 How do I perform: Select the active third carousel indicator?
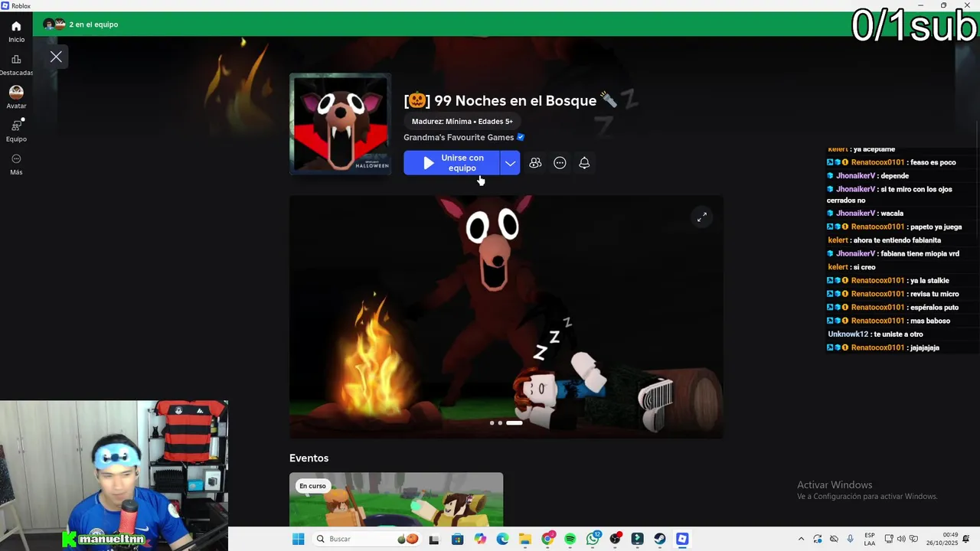point(514,422)
